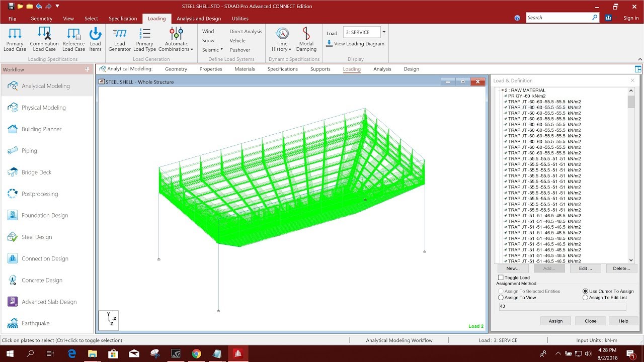Select the Load Generator tool
This screenshot has width=644, height=362.
coord(119,40)
